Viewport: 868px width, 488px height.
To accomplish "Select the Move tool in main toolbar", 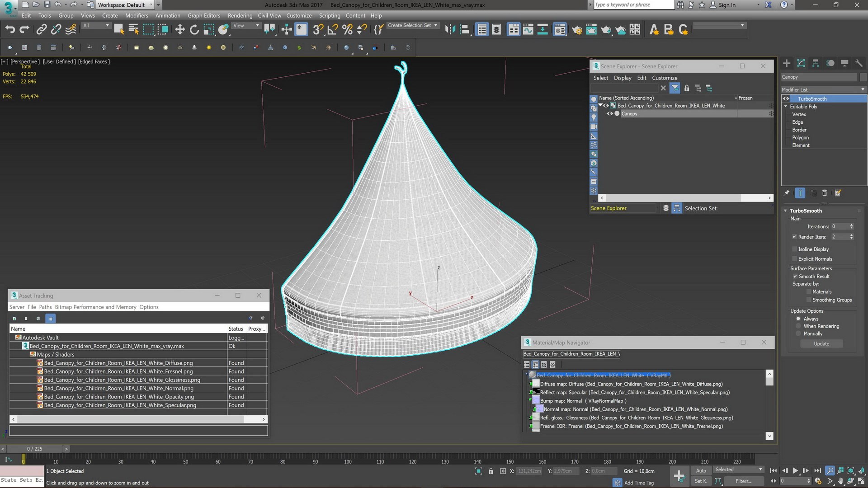I will [180, 30].
